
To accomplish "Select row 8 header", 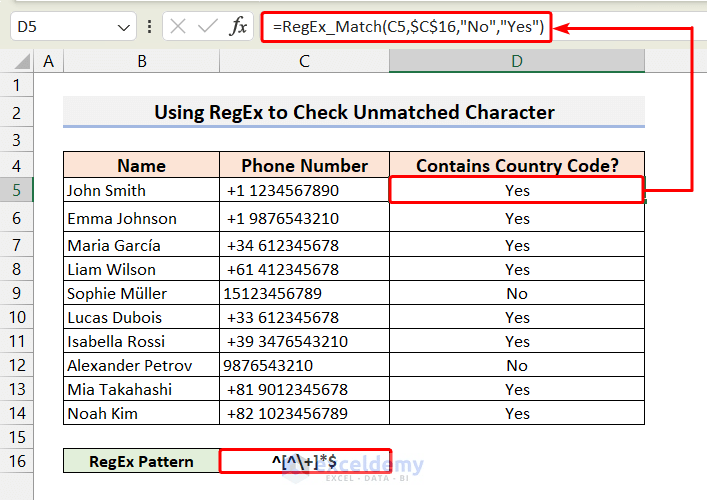I will 17,269.
